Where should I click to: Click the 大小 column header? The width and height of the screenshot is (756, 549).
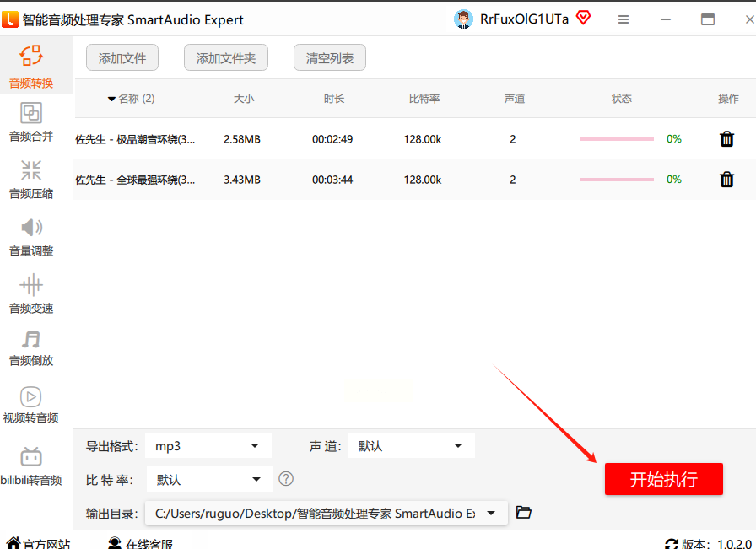click(244, 99)
